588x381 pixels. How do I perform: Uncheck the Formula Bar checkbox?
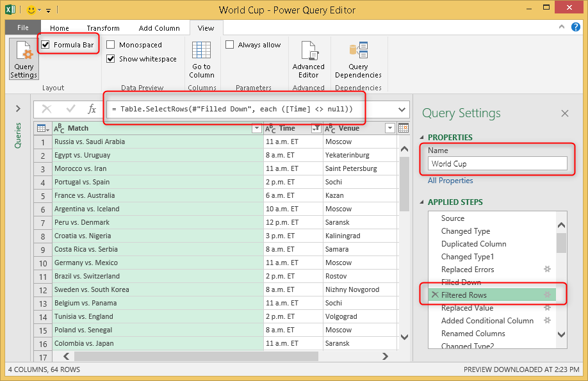[45, 45]
